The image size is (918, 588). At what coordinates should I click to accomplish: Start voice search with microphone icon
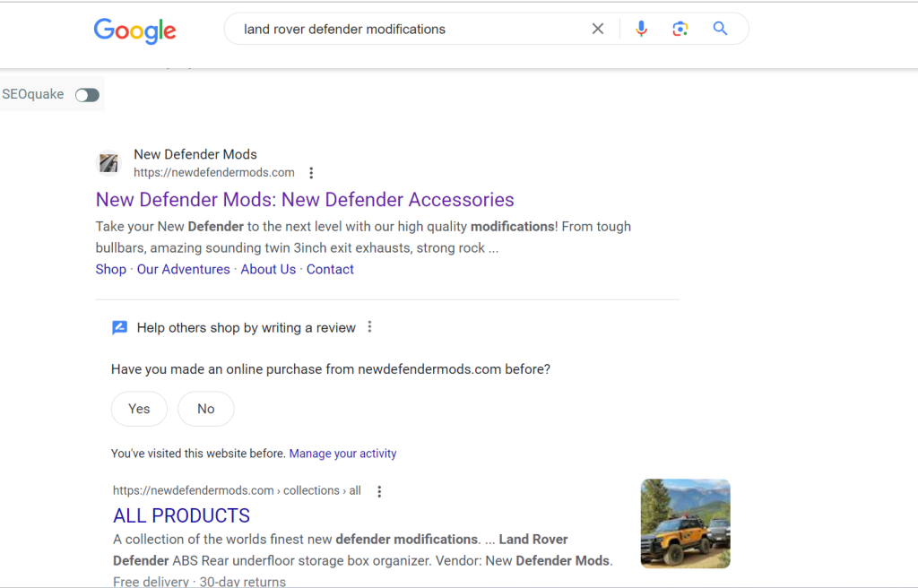[x=641, y=29]
